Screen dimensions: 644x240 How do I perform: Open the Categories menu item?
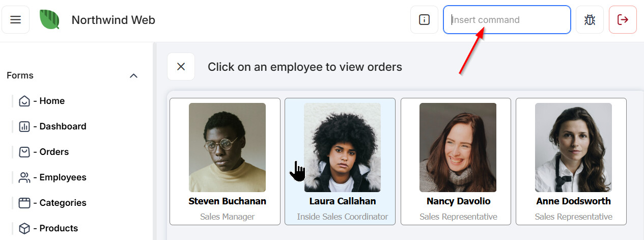[63, 203]
